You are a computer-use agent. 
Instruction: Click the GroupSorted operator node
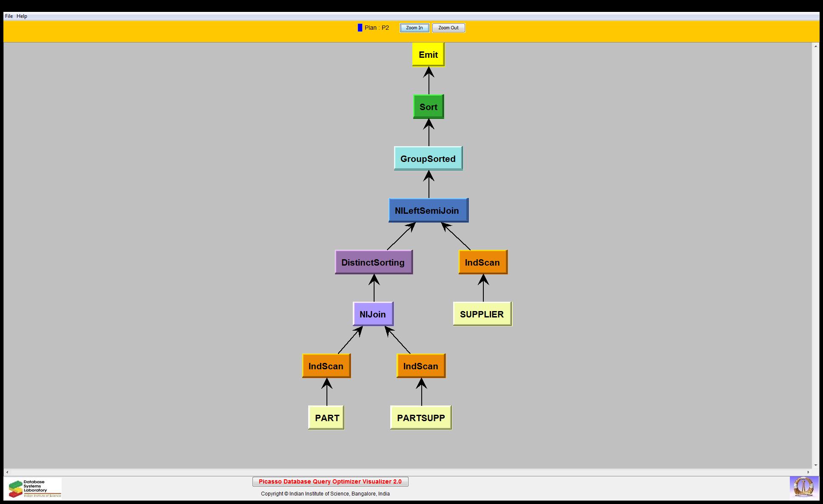tap(428, 159)
